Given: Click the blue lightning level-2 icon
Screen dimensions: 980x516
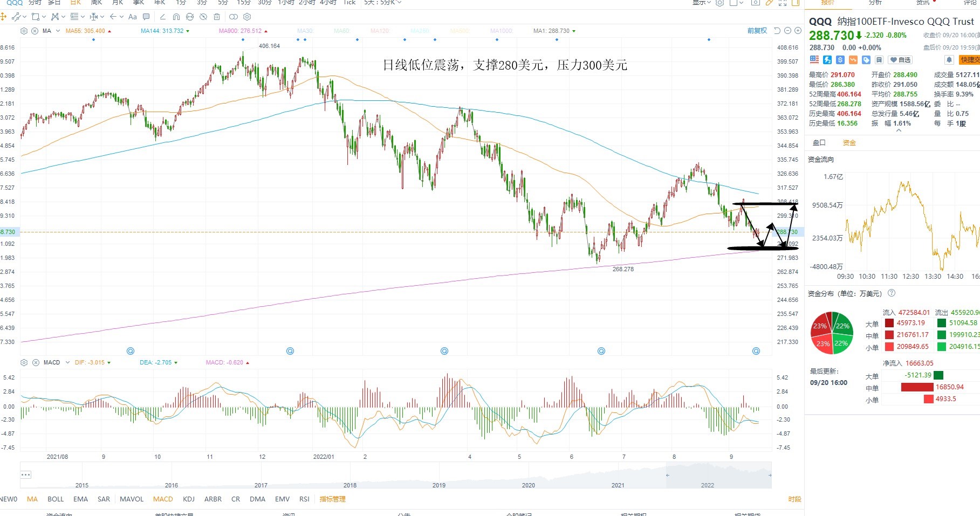Looking at the screenshot, I should point(827,60).
